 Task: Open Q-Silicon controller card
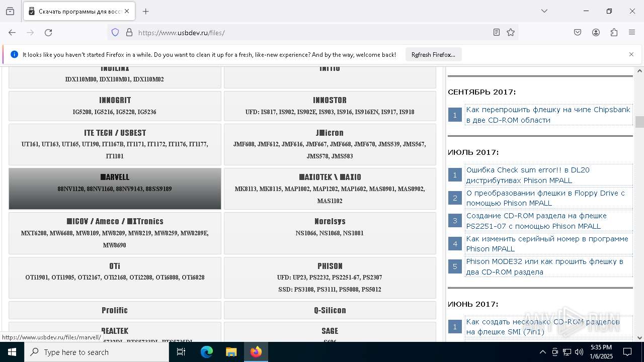pyautogui.click(x=330, y=310)
